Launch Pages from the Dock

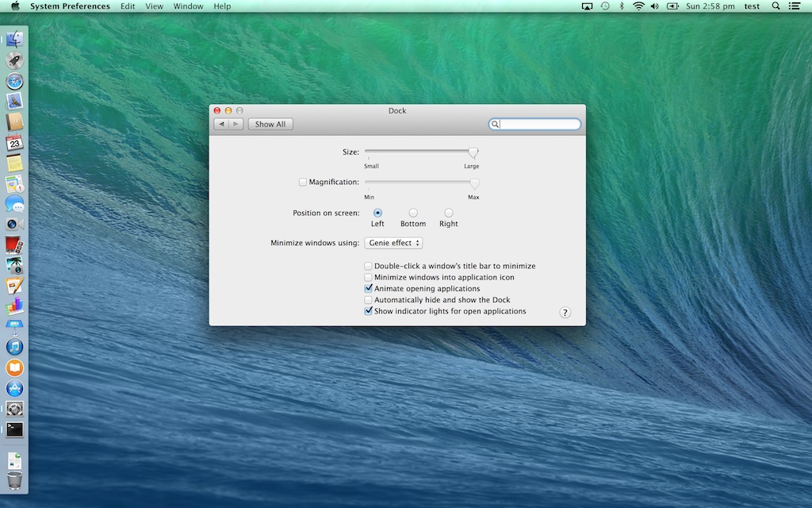pos(14,286)
